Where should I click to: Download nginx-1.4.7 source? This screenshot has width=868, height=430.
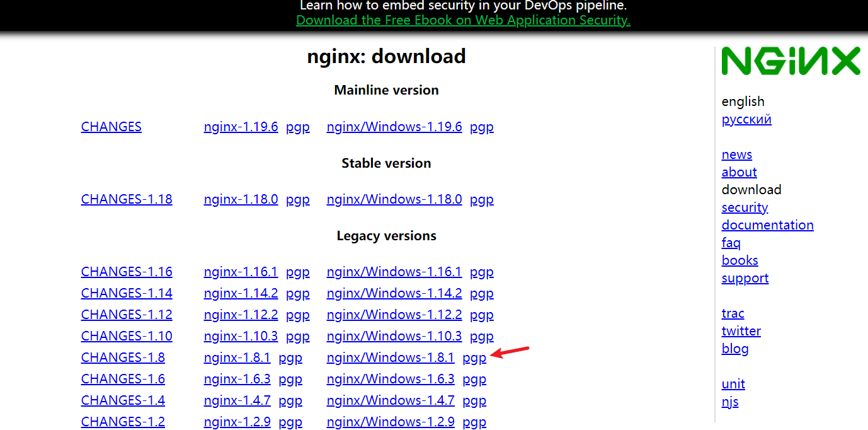(x=237, y=400)
